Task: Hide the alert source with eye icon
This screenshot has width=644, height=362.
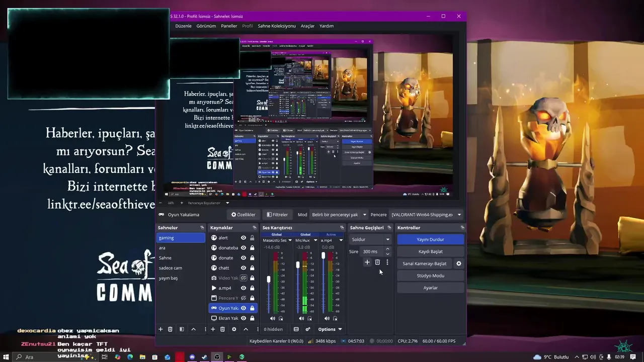Action: (244, 238)
